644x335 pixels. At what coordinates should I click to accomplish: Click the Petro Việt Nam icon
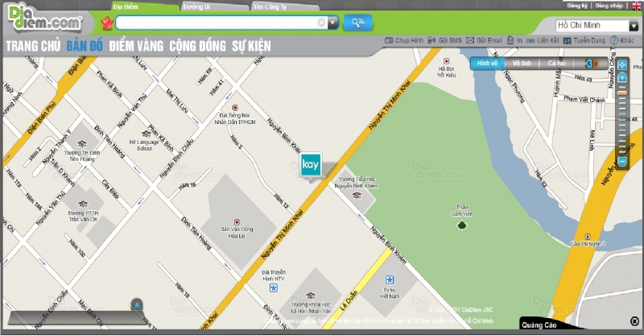pos(390,280)
